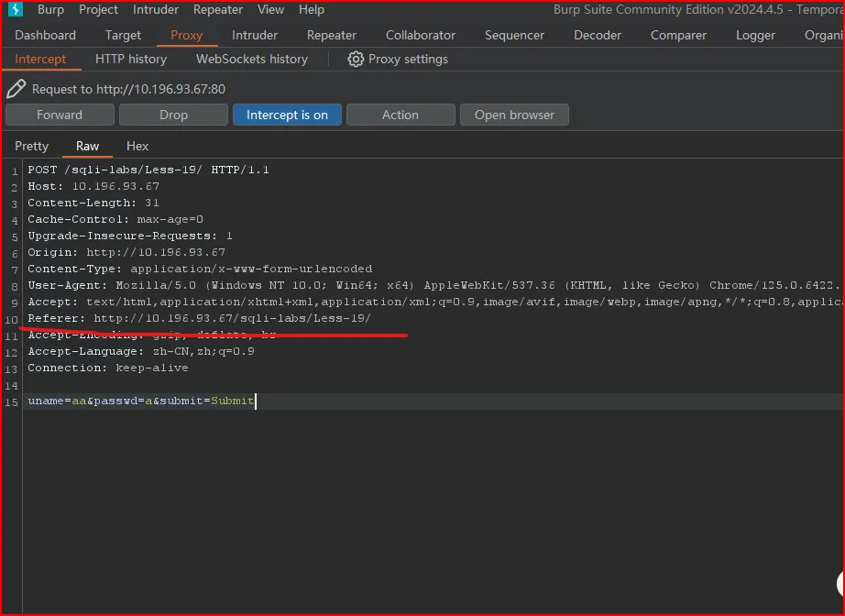Screen dimensions: 845x616
Task: Click the gear icon for Proxy settings
Action: coord(355,60)
